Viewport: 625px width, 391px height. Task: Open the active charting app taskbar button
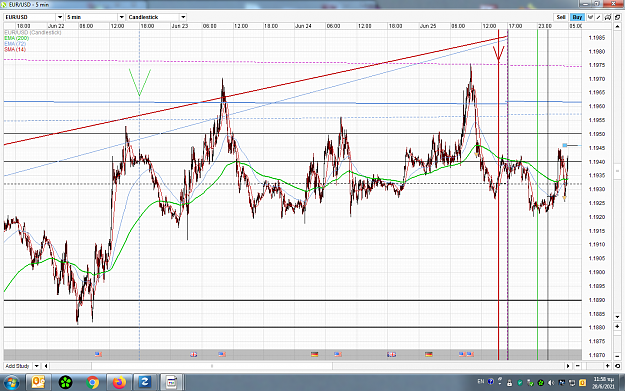click(171, 383)
